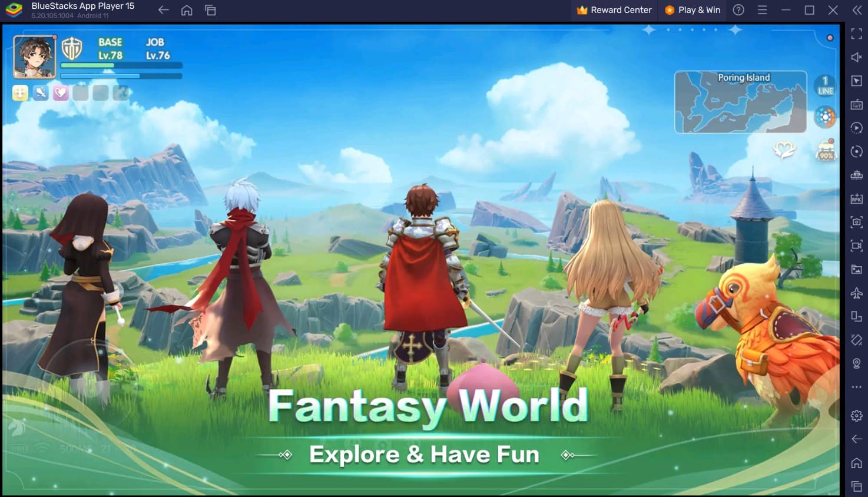Click the Explore & Have Fun text
The image size is (868, 497).
[424, 455]
